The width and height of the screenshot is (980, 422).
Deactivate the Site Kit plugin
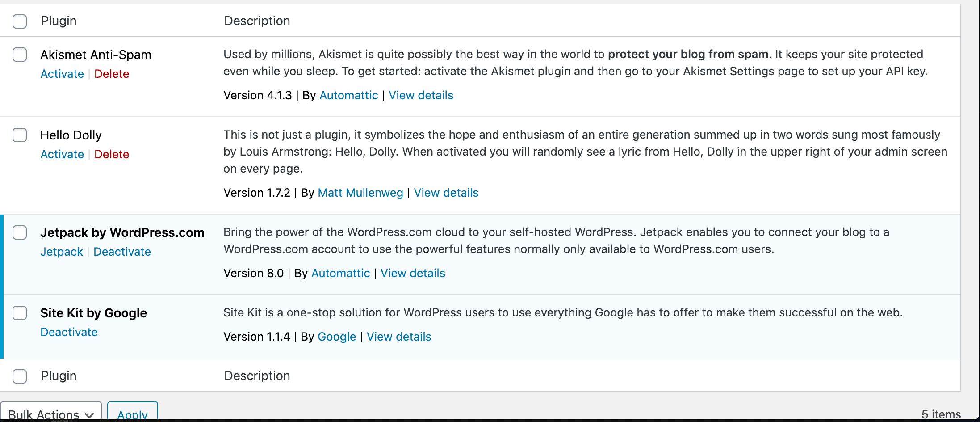click(69, 332)
